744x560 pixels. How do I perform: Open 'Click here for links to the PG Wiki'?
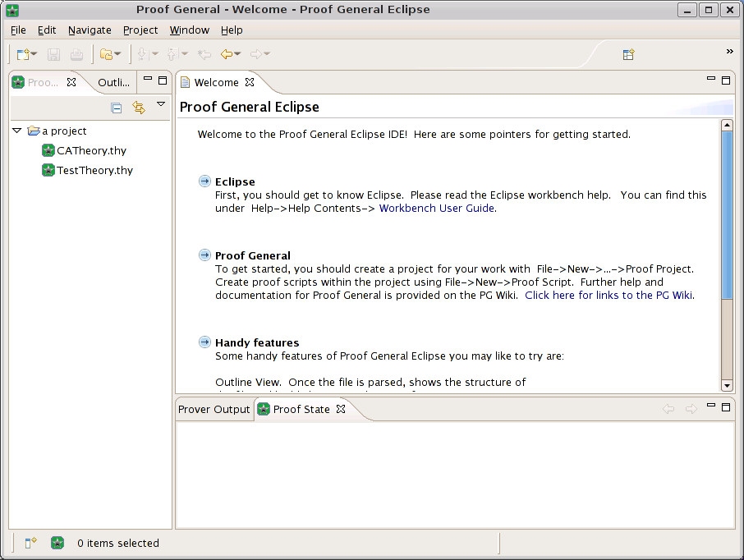tap(609, 295)
